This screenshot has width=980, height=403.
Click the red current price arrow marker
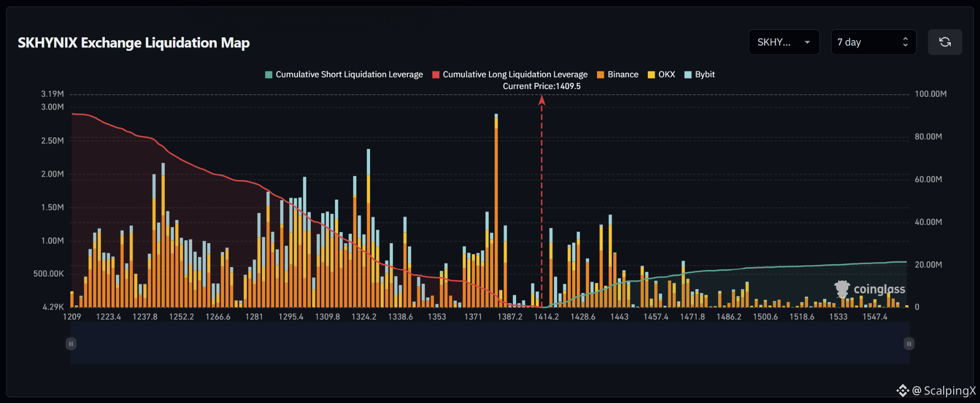point(541,100)
